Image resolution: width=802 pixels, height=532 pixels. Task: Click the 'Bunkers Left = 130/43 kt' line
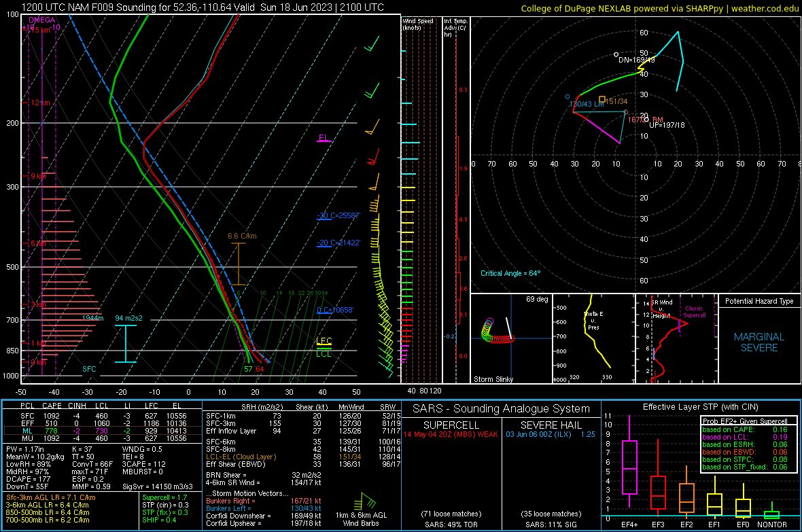point(264,508)
